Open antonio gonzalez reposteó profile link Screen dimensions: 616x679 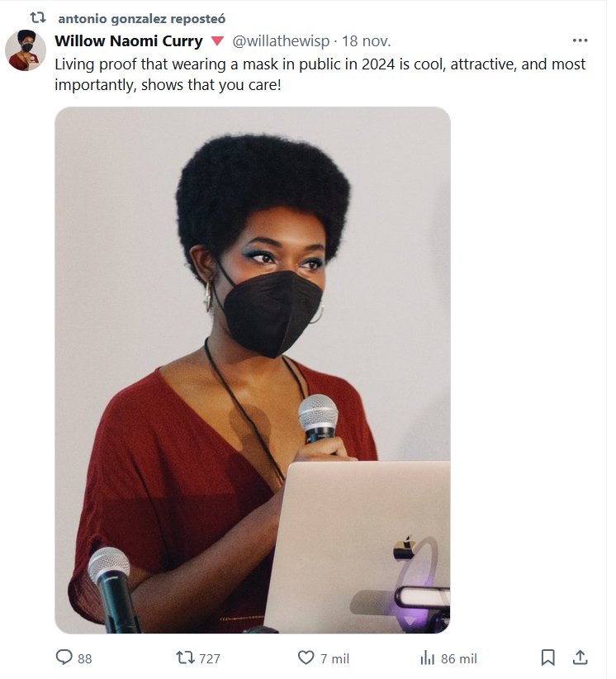[x=142, y=19]
